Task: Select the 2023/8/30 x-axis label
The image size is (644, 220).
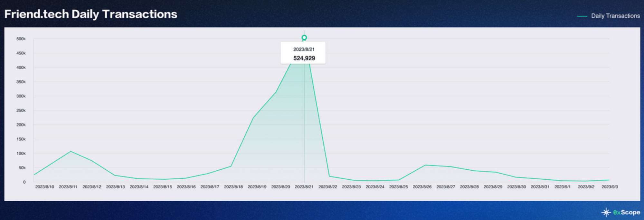Action: 516,187
